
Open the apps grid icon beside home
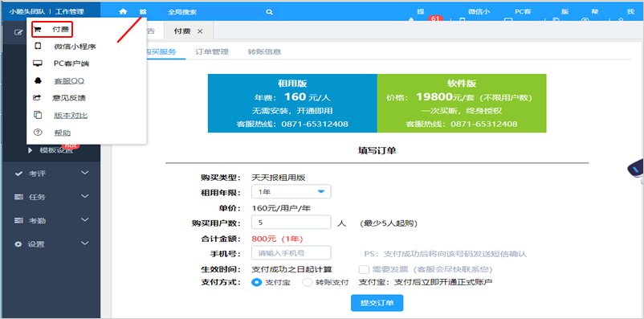click(143, 12)
